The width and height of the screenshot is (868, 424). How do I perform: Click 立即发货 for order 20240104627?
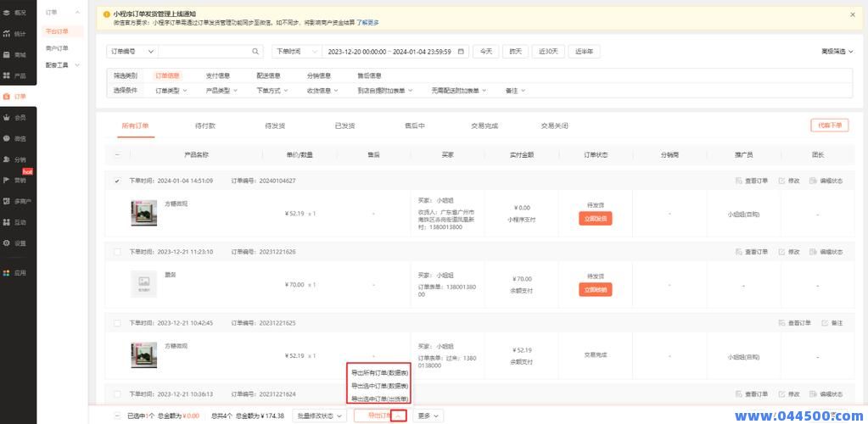pos(596,219)
